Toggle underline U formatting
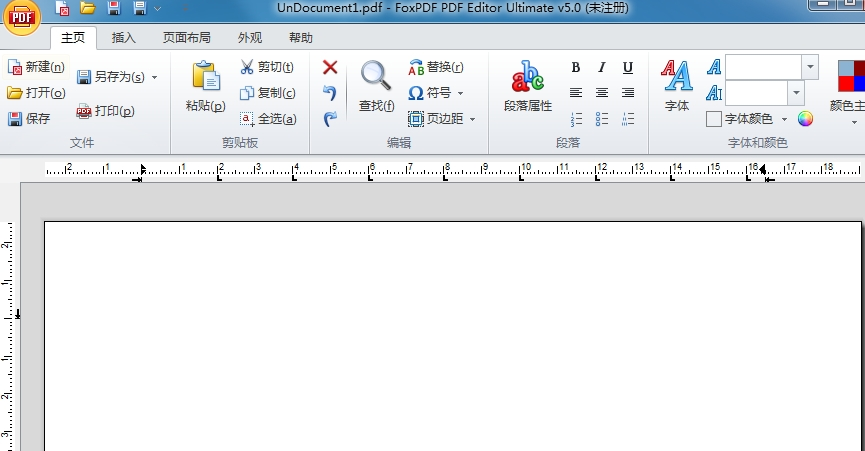Viewport: 865px width, 451px height. pyautogui.click(x=628, y=67)
